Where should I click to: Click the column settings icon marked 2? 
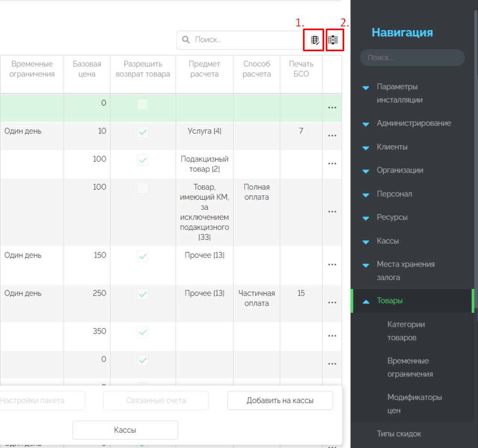click(x=333, y=40)
